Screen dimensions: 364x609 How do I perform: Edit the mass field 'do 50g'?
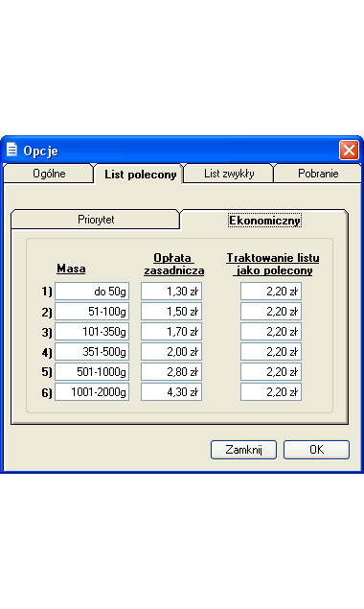pos(92,292)
